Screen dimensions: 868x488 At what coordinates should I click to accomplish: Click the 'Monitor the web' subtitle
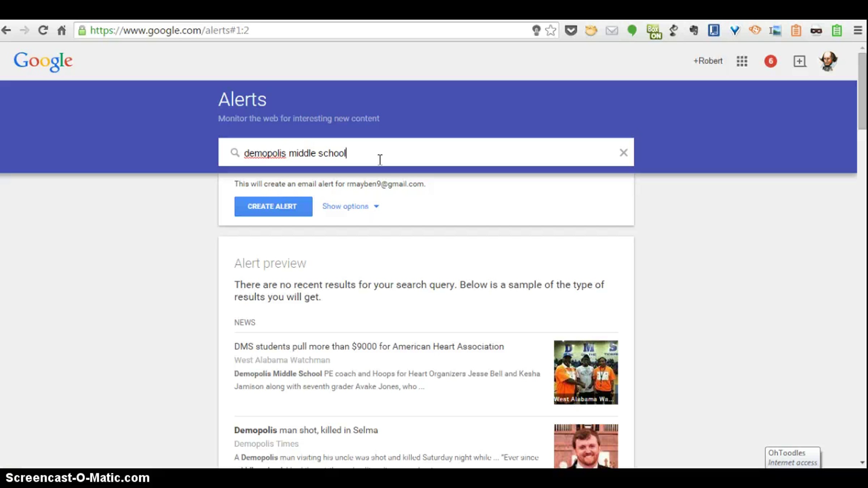coord(299,119)
